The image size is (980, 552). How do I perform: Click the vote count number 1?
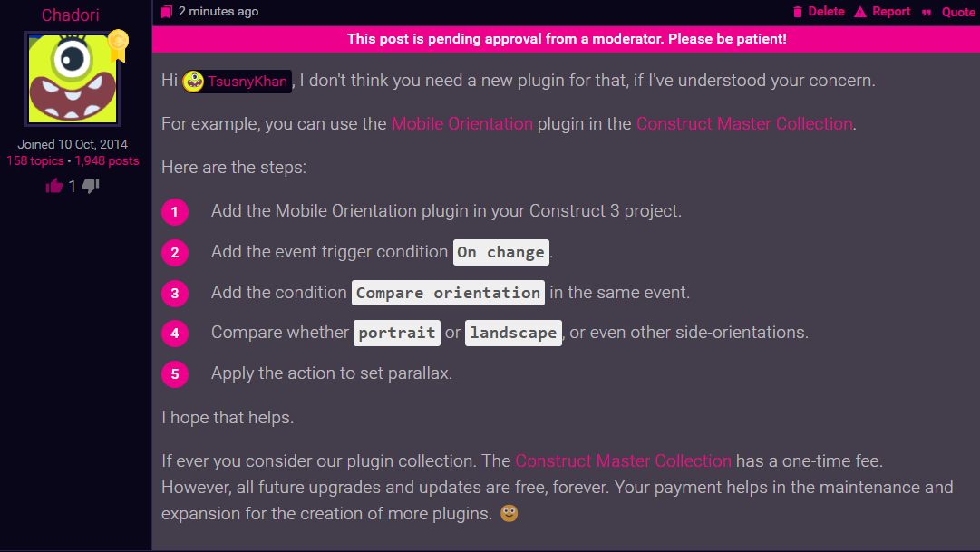click(72, 187)
